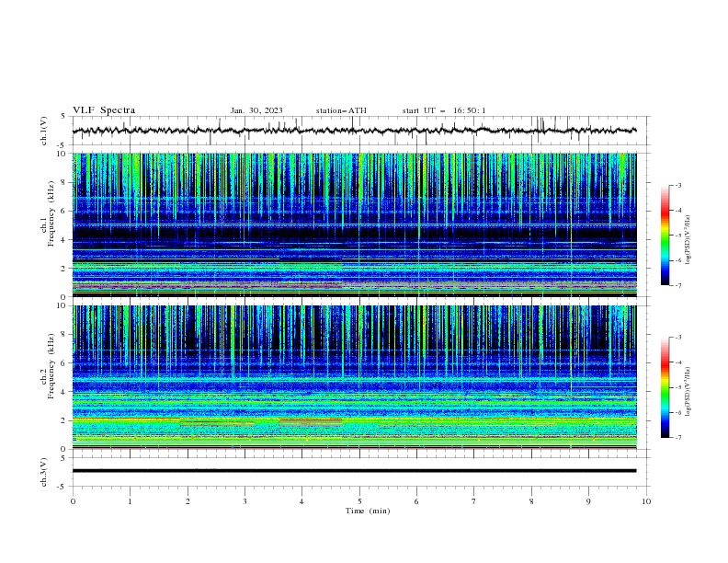
Task: Click the "-7" label on ch.2 color bar
Action: pos(678,438)
